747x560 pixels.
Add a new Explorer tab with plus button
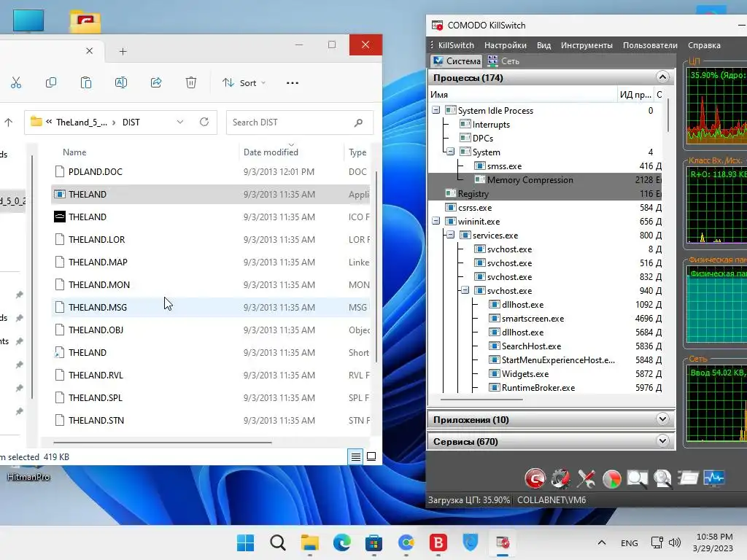coord(123,52)
